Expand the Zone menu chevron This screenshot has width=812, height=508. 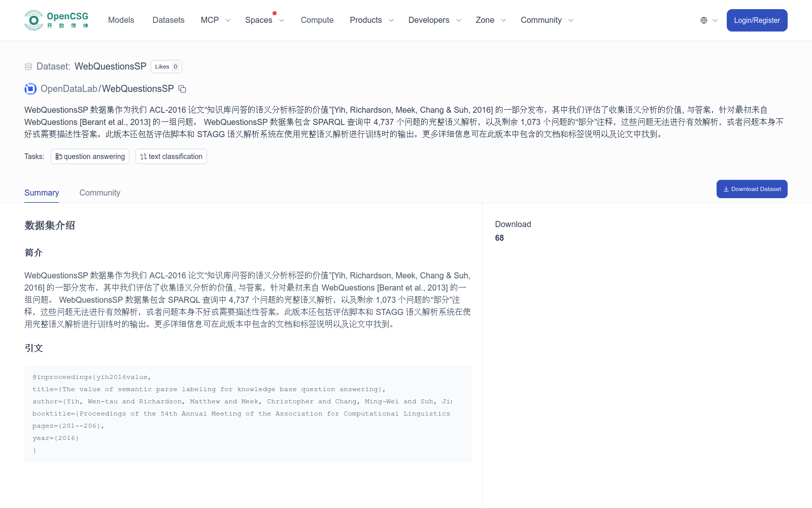click(503, 20)
